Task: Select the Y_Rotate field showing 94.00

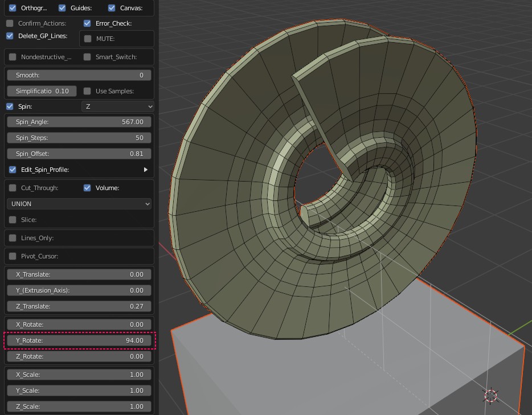Action: [79, 340]
